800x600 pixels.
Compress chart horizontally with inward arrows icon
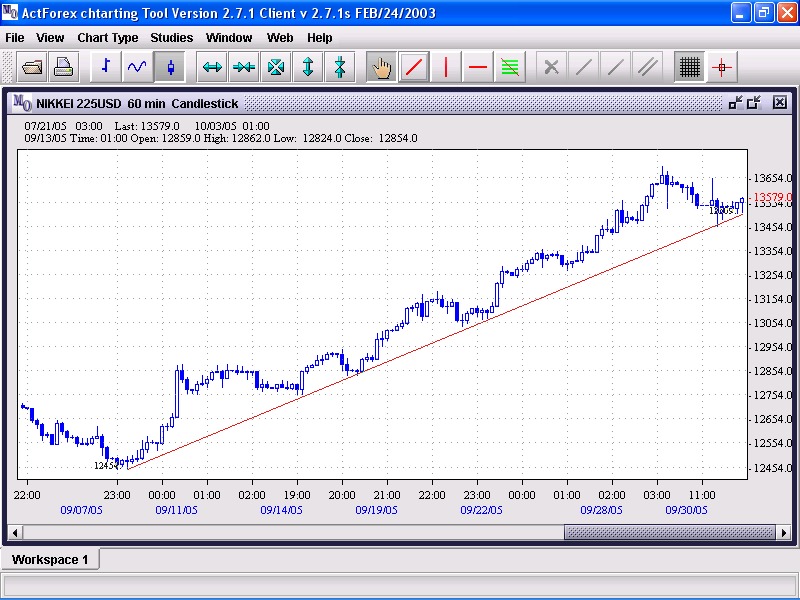[244, 68]
